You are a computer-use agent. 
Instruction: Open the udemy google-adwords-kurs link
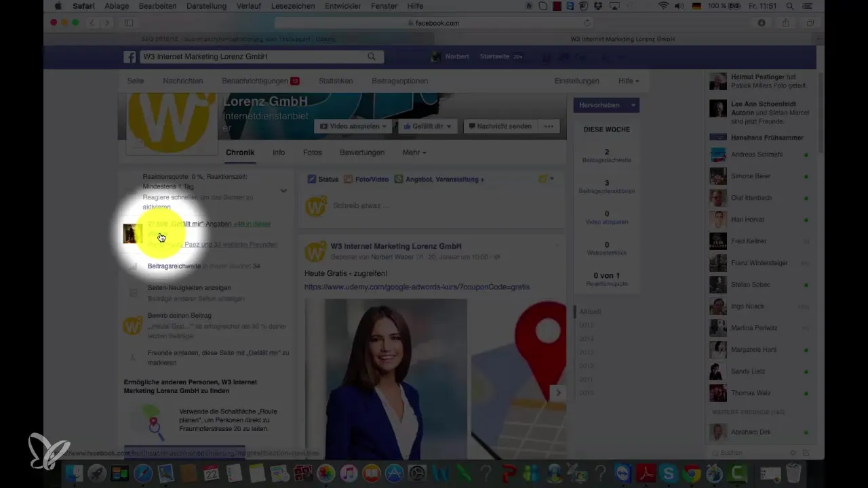click(x=417, y=287)
